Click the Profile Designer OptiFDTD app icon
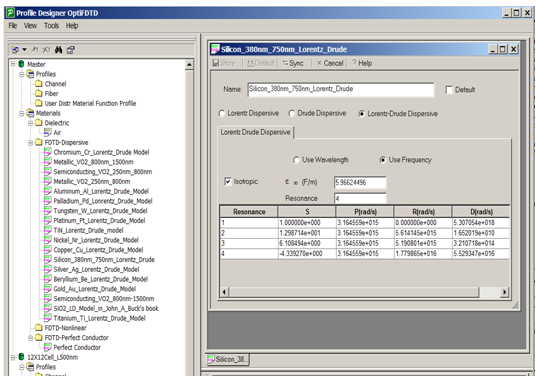 (11, 13)
